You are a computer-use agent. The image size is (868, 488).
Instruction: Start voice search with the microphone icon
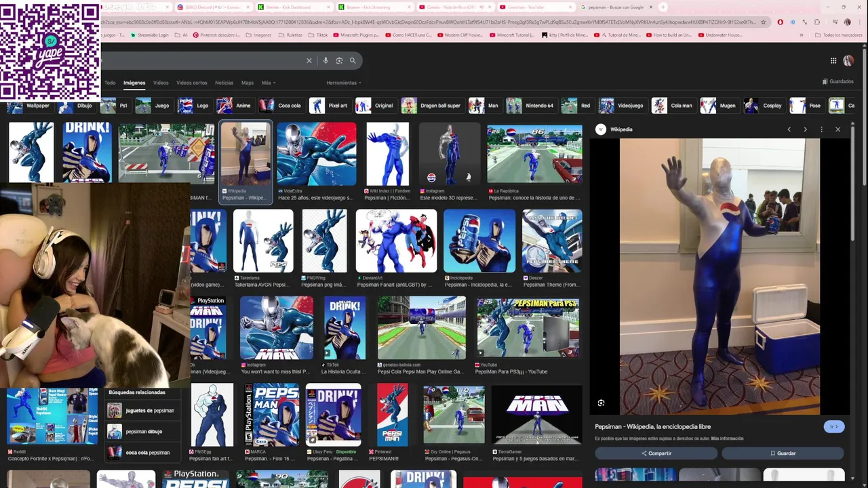pos(325,60)
